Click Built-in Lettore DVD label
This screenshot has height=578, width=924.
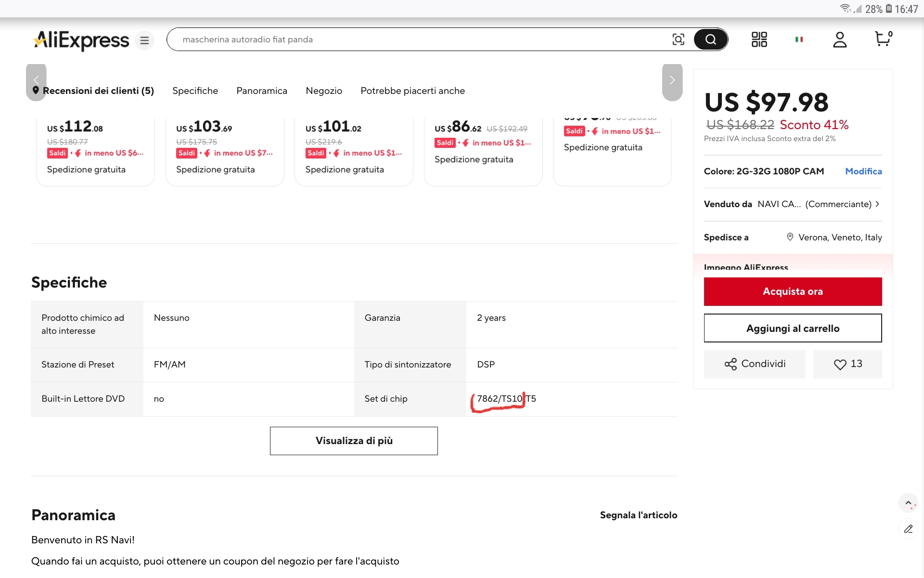pos(83,399)
